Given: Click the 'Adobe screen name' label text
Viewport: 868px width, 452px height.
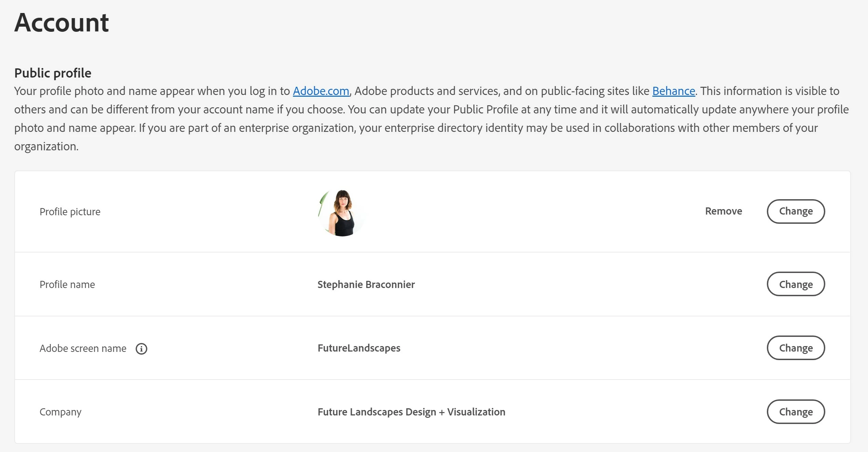Looking at the screenshot, I should tap(83, 348).
